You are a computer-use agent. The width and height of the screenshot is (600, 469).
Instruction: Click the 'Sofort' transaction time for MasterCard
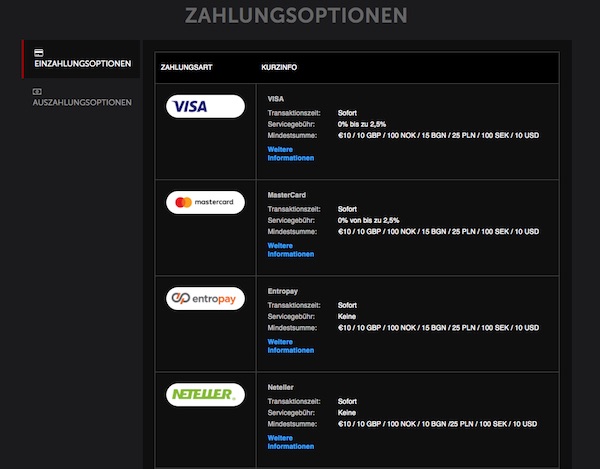[x=347, y=209]
